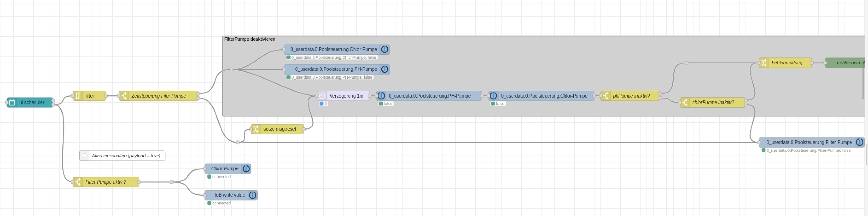The height and width of the screenshot is (216, 868).
Task: Select the 0_userdata.0.Poolsteuerung.Filter-Pumpe node
Action: [812, 142]
